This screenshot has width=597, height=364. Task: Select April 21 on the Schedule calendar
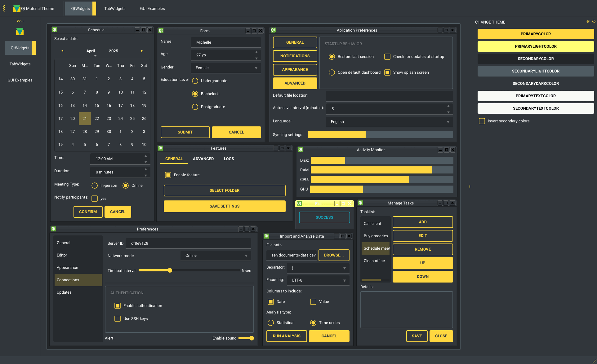click(x=85, y=118)
